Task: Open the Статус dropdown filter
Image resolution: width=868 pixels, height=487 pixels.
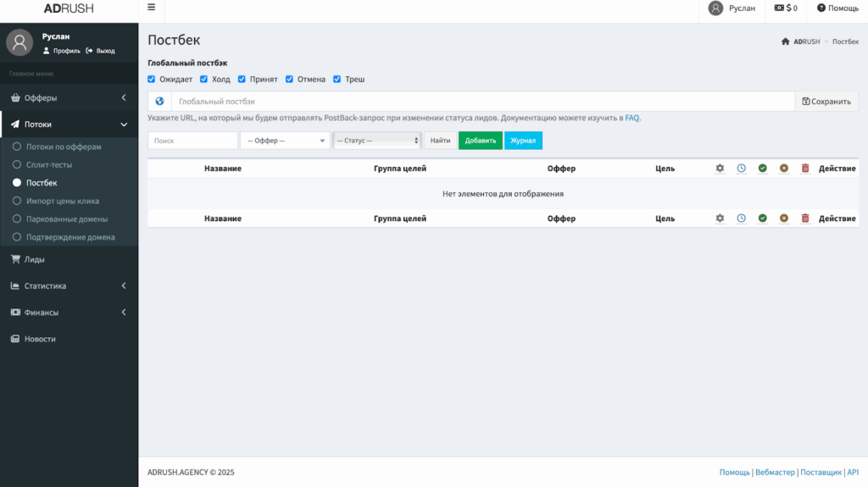Action: coord(377,141)
